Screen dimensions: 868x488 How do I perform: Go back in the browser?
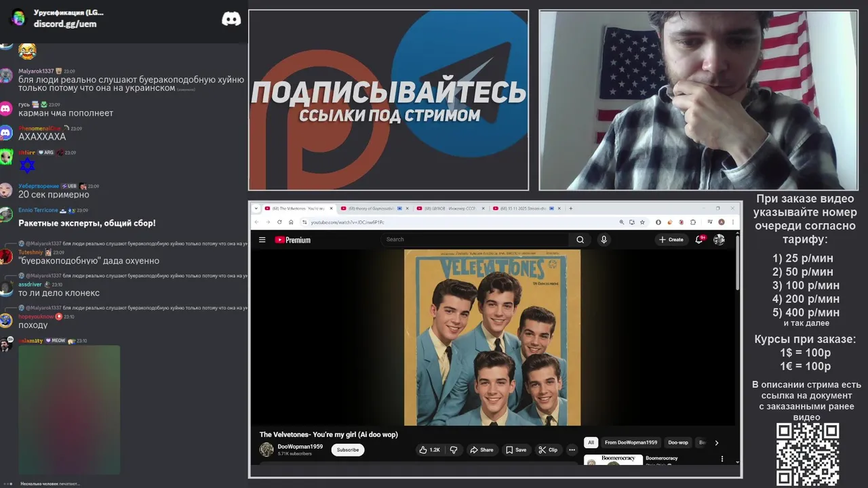pos(256,222)
